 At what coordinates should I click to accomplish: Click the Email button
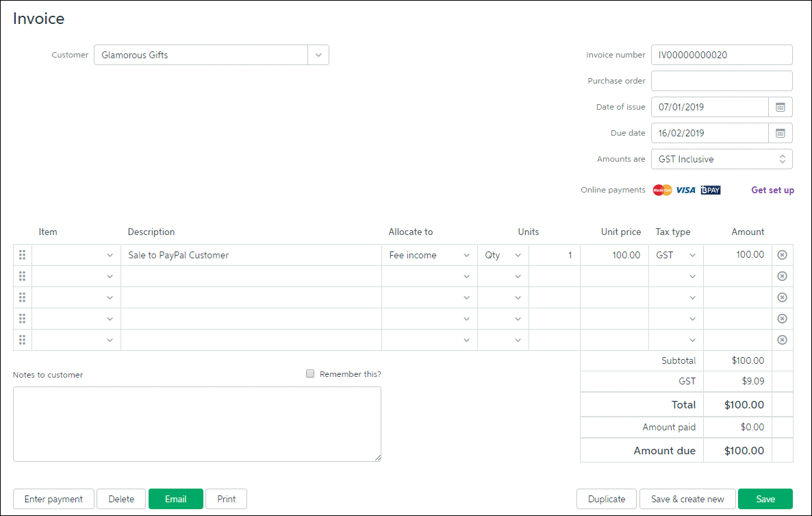(x=175, y=499)
